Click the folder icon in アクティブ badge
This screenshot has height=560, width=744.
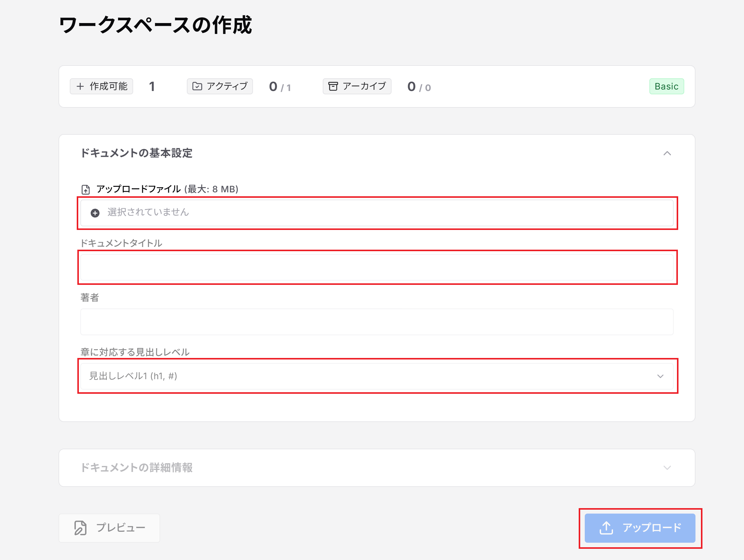coord(197,86)
